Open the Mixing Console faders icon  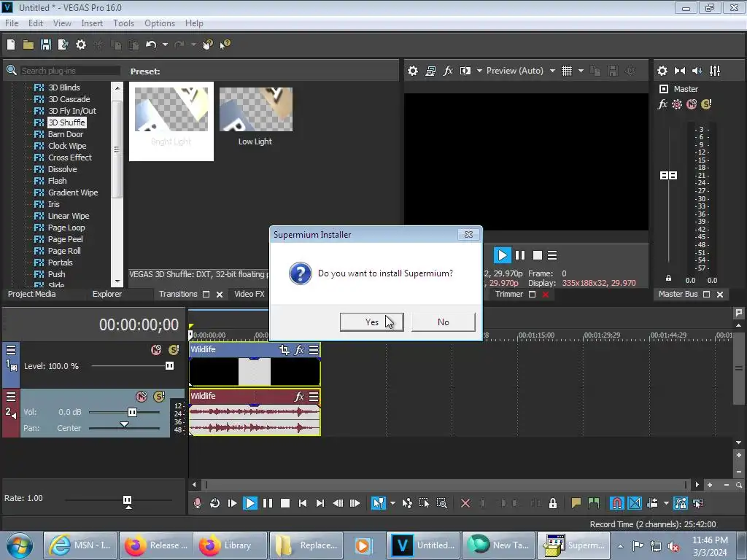click(715, 71)
